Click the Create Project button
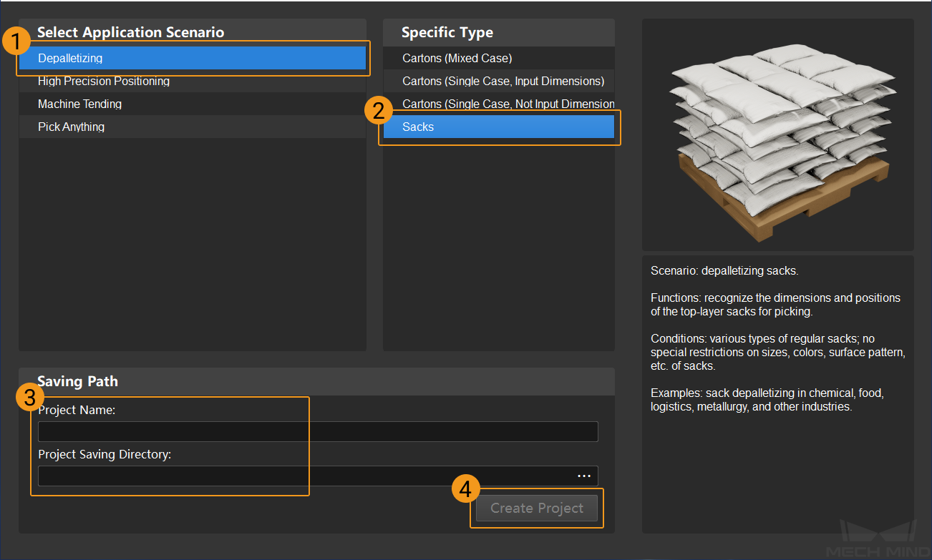 536,508
